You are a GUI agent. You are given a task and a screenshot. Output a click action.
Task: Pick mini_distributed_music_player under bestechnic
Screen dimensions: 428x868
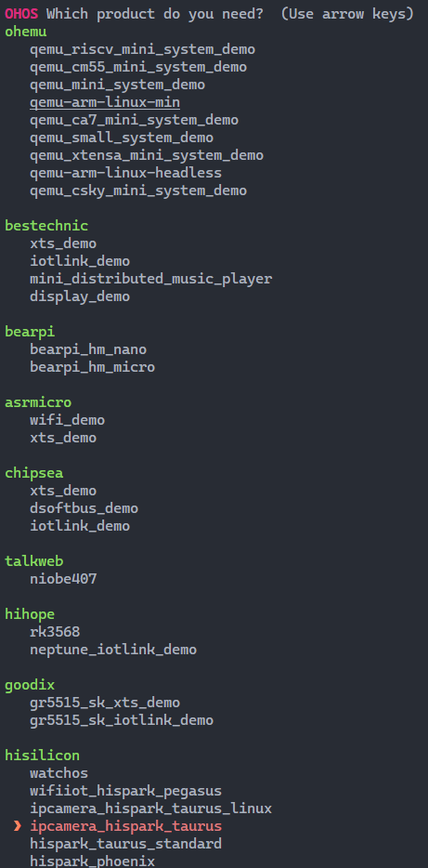pyautogui.click(x=151, y=279)
